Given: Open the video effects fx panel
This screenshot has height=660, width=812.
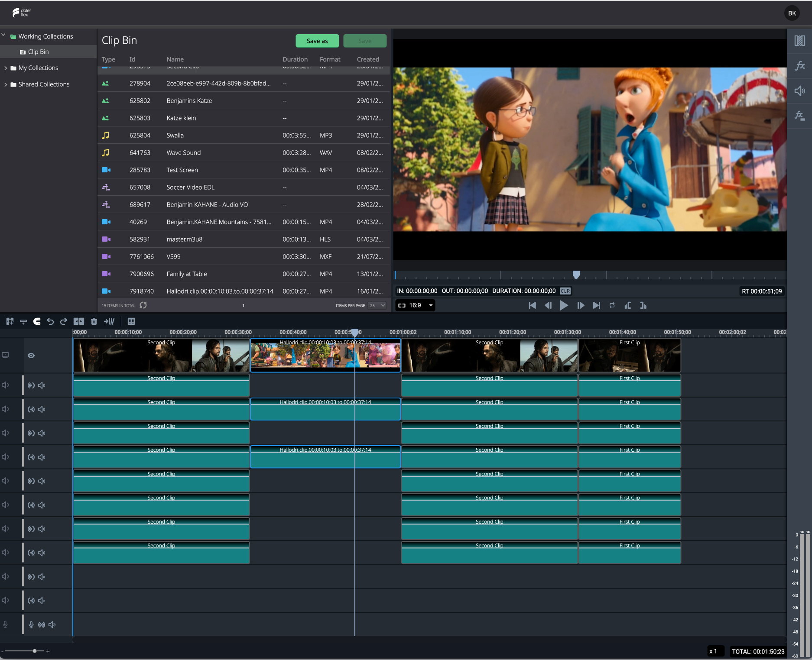Looking at the screenshot, I should 800,66.
